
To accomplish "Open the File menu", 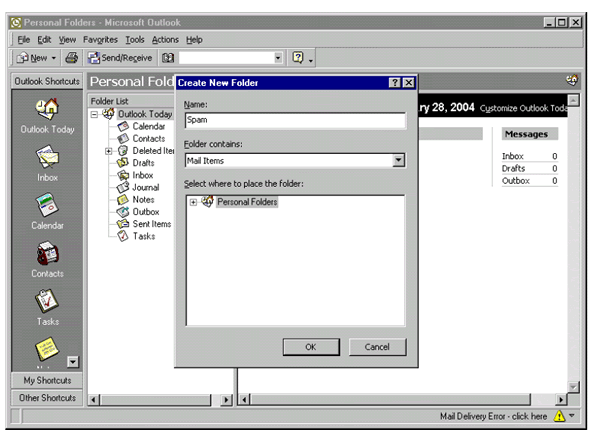I will (23, 40).
